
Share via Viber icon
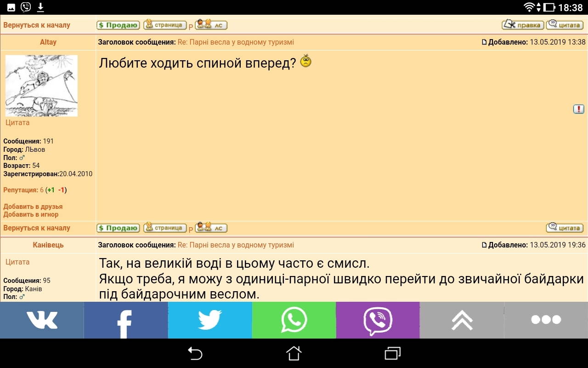click(378, 320)
